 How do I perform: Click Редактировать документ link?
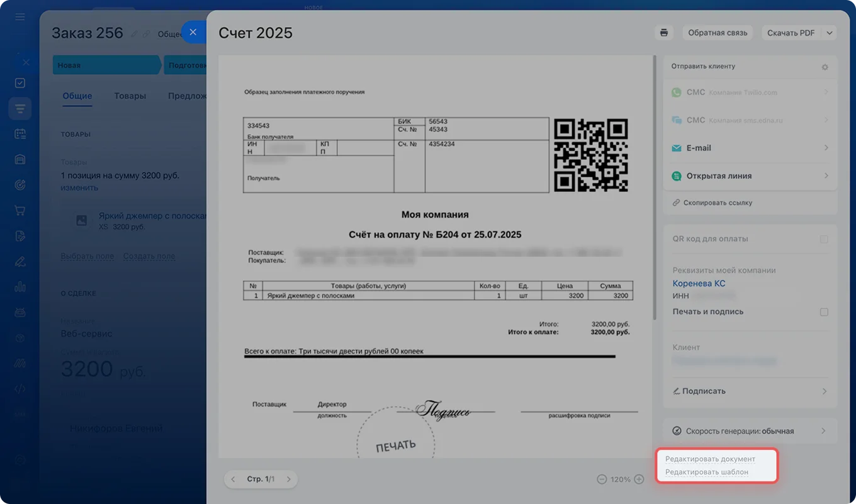(710, 459)
